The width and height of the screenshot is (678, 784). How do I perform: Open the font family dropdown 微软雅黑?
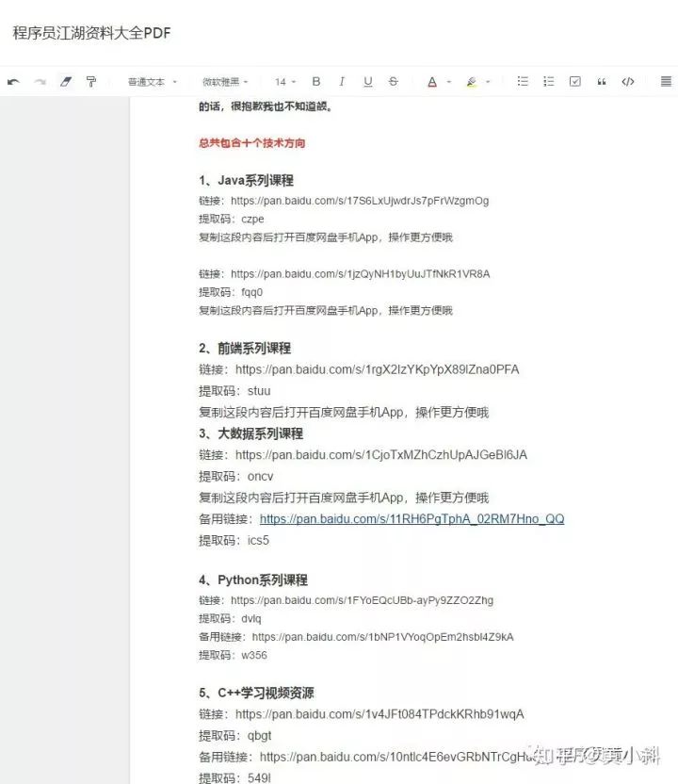tap(225, 81)
